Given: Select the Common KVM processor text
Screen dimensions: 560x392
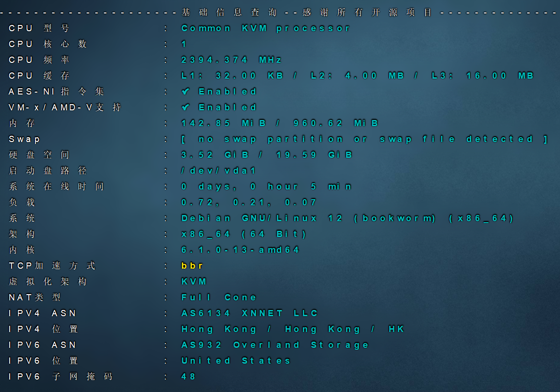Looking at the screenshot, I should coord(265,28).
